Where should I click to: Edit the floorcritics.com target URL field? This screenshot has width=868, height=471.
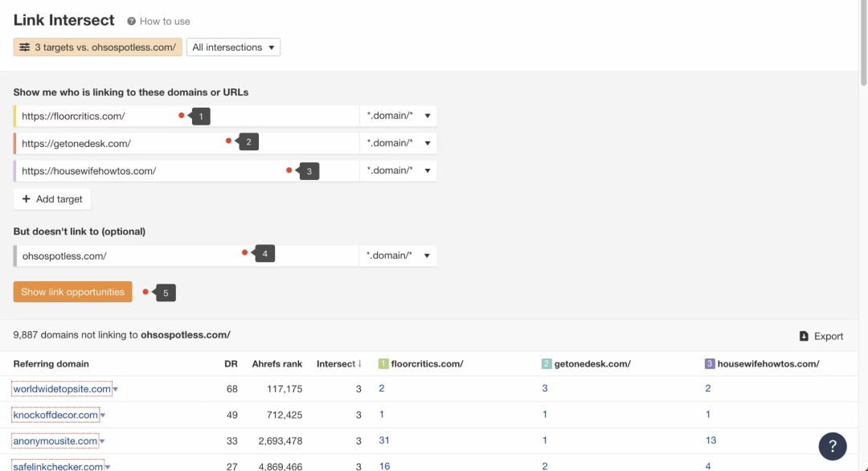coord(187,116)
